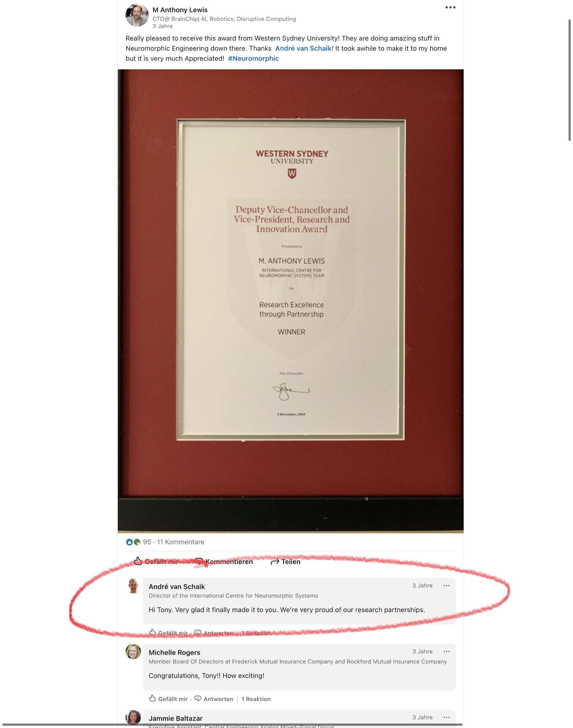The image size is (573, 728).
Task: Open the 11 Kommentare link
Action: 181,542
